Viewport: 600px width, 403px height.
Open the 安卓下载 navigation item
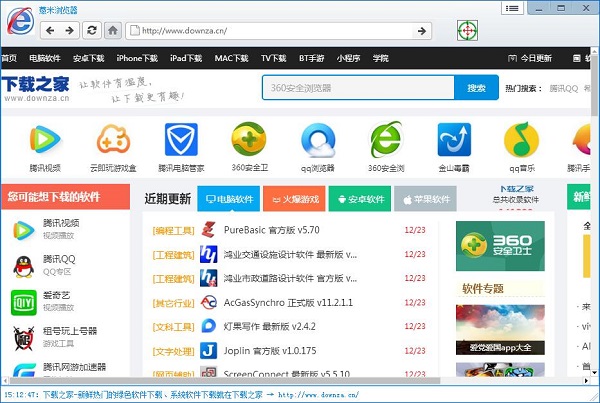click(88, 58)
